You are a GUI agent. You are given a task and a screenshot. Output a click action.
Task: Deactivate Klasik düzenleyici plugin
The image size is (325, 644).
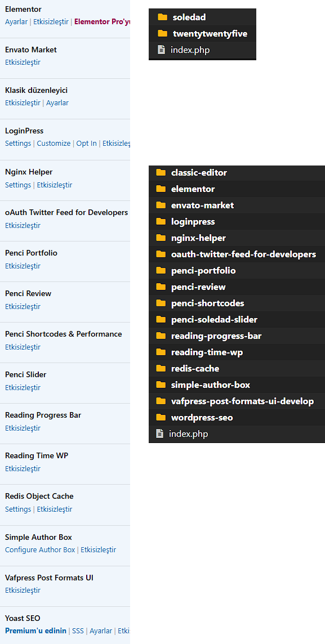[x=23, y=103]
